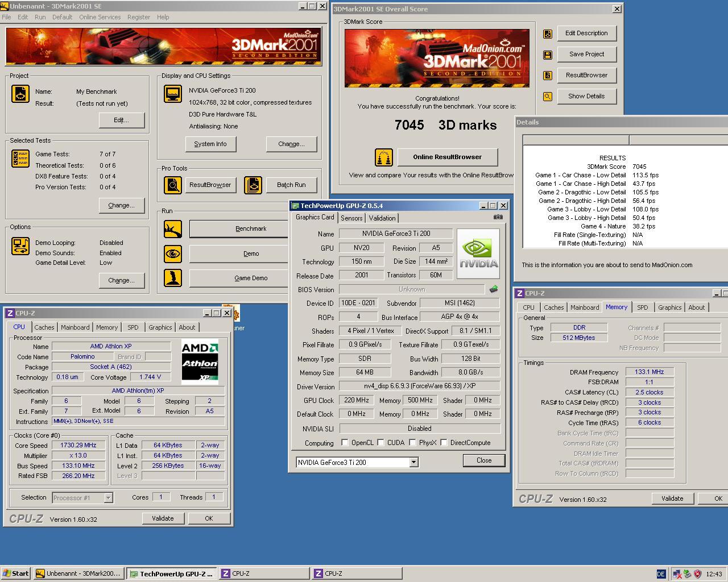Click the Batch Run icon in Pro Tools

[253, 185]
